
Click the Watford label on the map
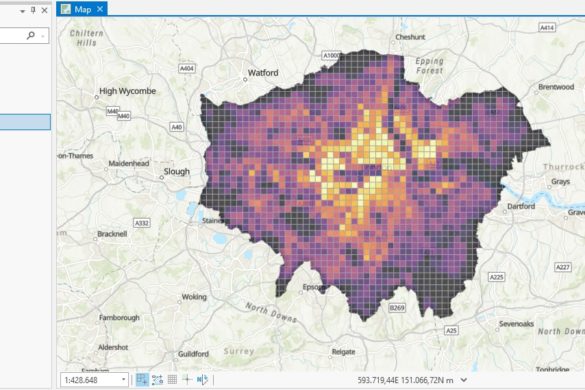(x=263, y=73)
